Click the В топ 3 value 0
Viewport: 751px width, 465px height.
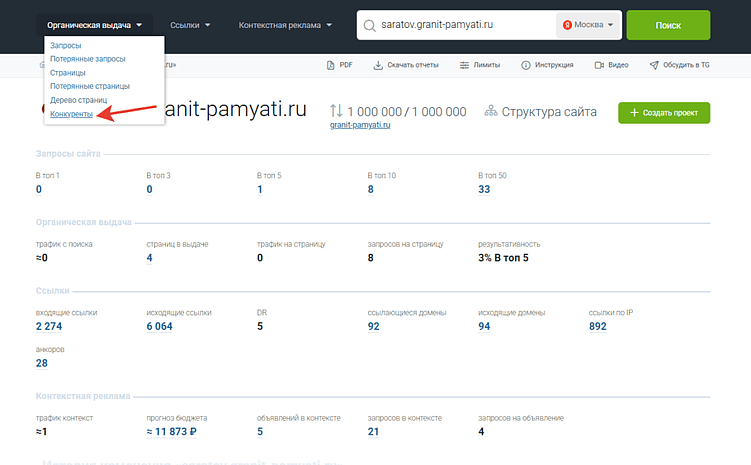(x=149, y=189)
